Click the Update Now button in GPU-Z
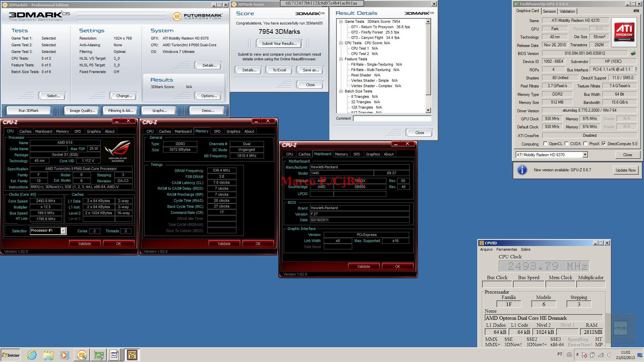The height and width of the screenshot is (362, 644). coord(625,170)
